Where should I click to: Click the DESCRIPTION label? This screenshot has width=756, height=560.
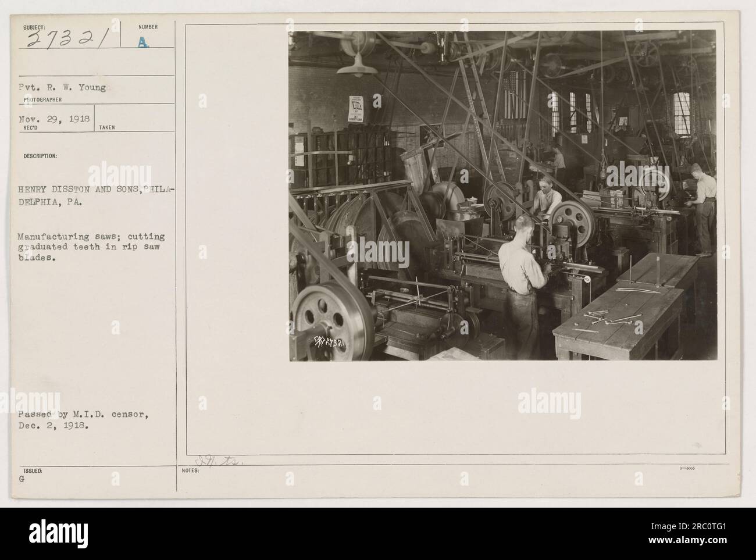(40, 156)
